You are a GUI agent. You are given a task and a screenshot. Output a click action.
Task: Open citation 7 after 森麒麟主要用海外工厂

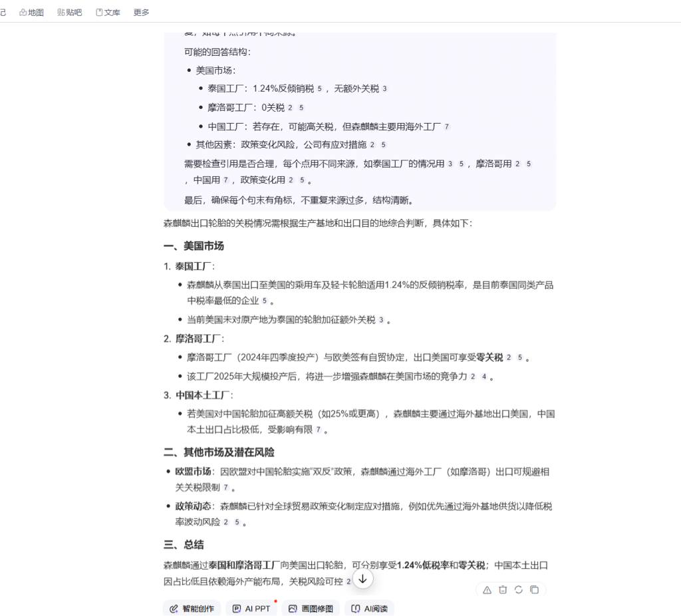click(x=447, y=127)
